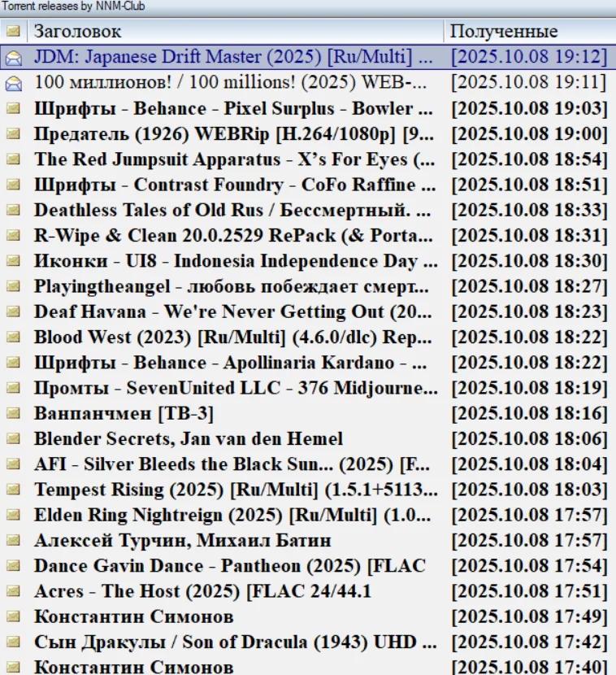616x675 pixels.
Task: Click the received date [2025.10.08 17:54]
Action: click(529, 565)
